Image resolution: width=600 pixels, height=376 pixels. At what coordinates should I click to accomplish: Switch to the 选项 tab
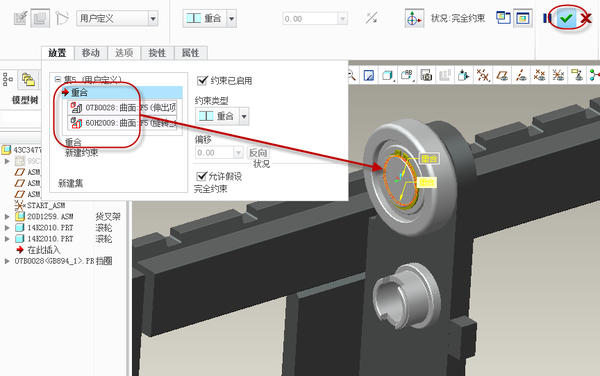124,53
